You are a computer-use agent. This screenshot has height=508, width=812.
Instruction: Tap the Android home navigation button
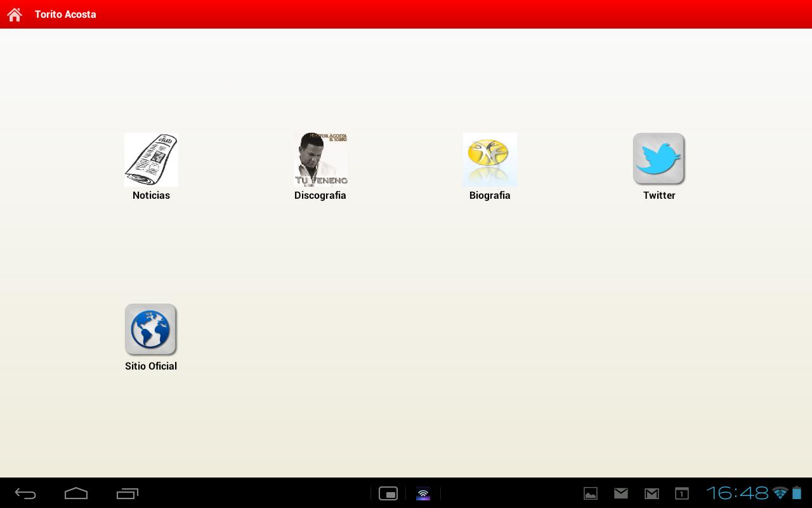[76, 493]
